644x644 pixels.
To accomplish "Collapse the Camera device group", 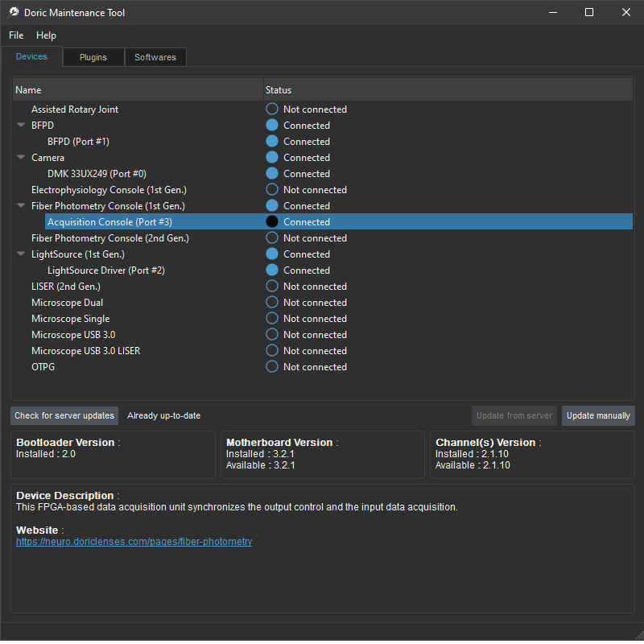I will point(21,158).
